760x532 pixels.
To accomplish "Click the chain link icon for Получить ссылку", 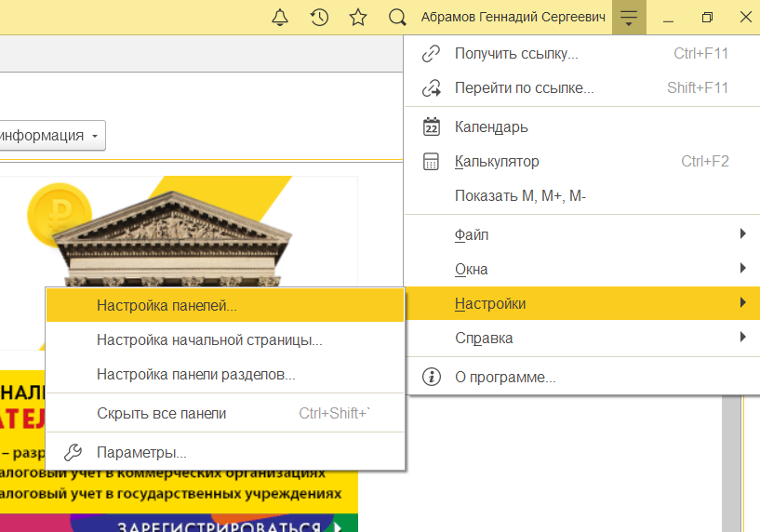I will [431, 54].
